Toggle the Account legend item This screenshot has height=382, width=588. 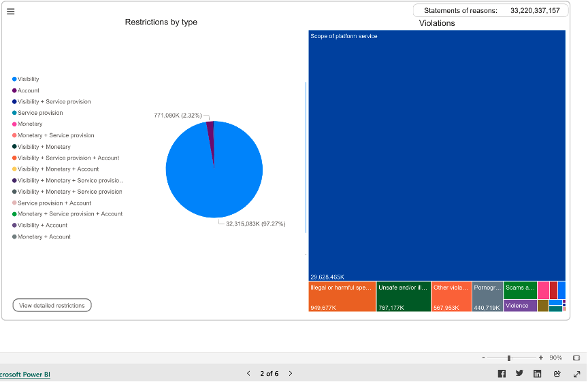point(28,90)
